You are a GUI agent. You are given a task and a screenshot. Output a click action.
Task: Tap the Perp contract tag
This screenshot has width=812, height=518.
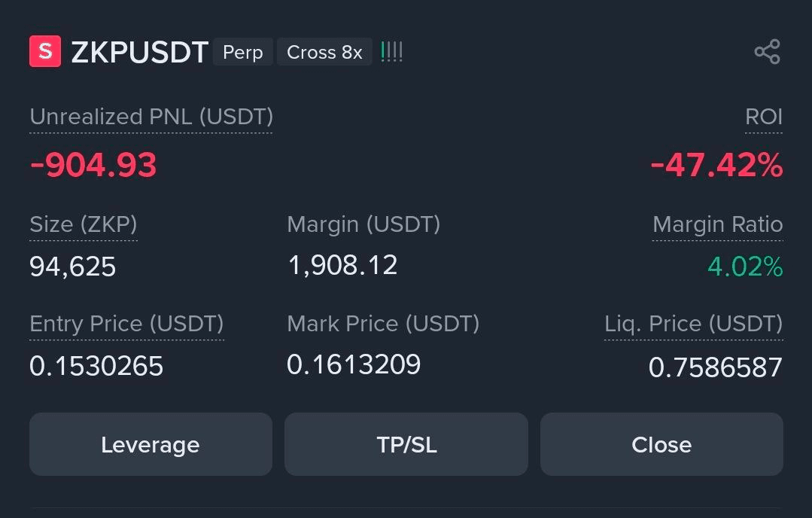pyautogui.click(x=242, y=52)
